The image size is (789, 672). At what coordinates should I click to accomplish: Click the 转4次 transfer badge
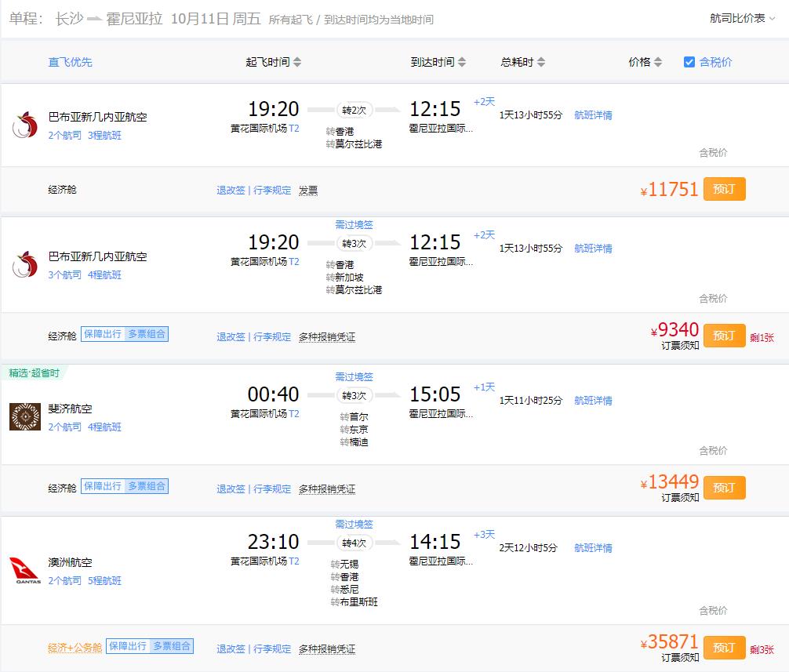point(355,543)
